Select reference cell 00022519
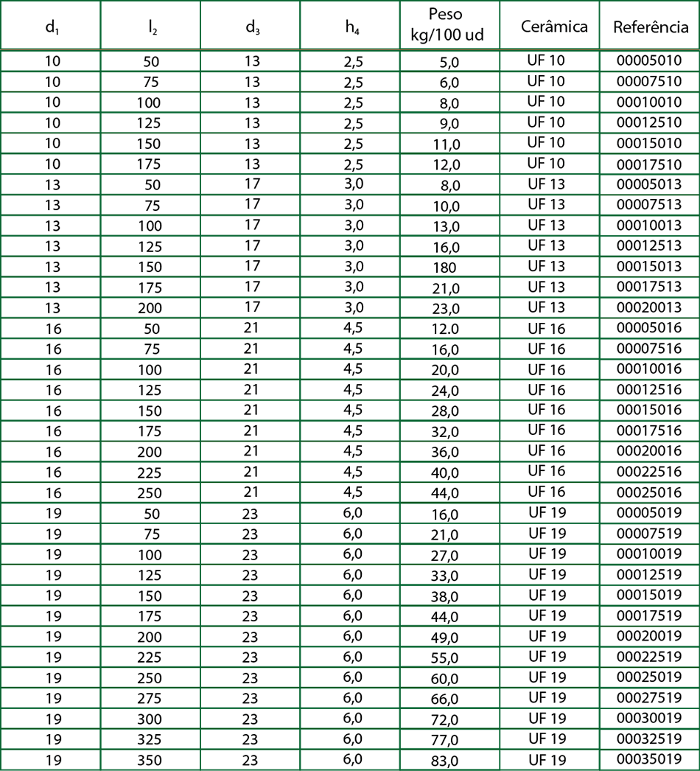The height and width of the screenshot is (771, 700). pyautogui.click(x=649, y=657)
